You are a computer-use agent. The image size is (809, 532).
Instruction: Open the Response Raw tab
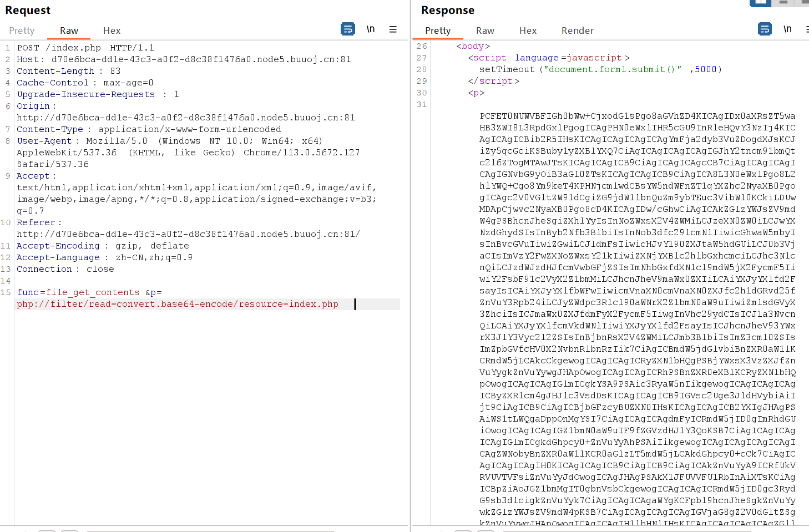point(485,31)
